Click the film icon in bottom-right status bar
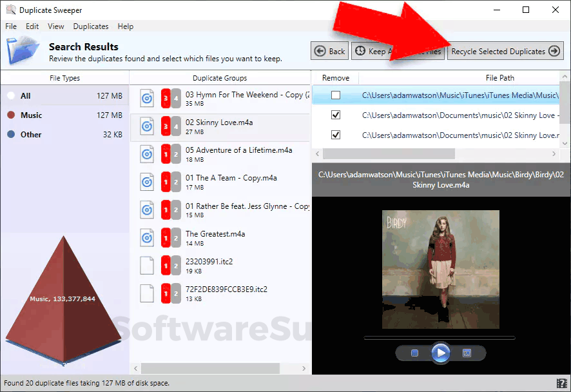 click(563, 383)
